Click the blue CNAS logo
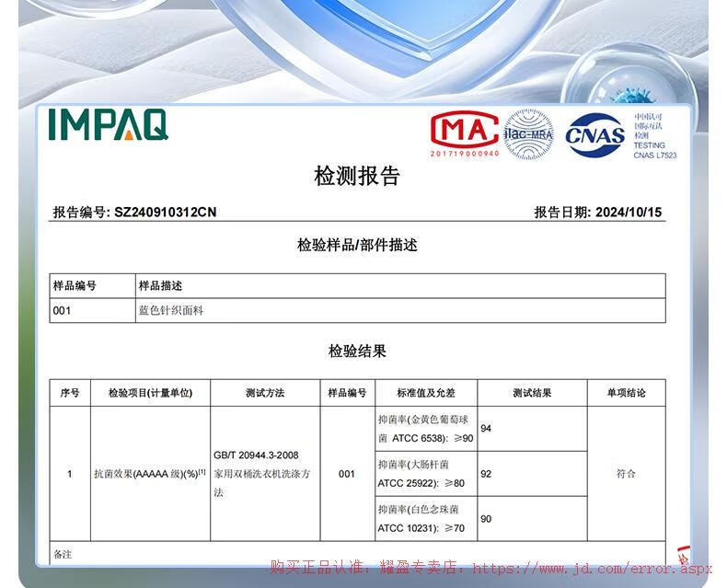This screenshot has width=727, height=588. 594,135
